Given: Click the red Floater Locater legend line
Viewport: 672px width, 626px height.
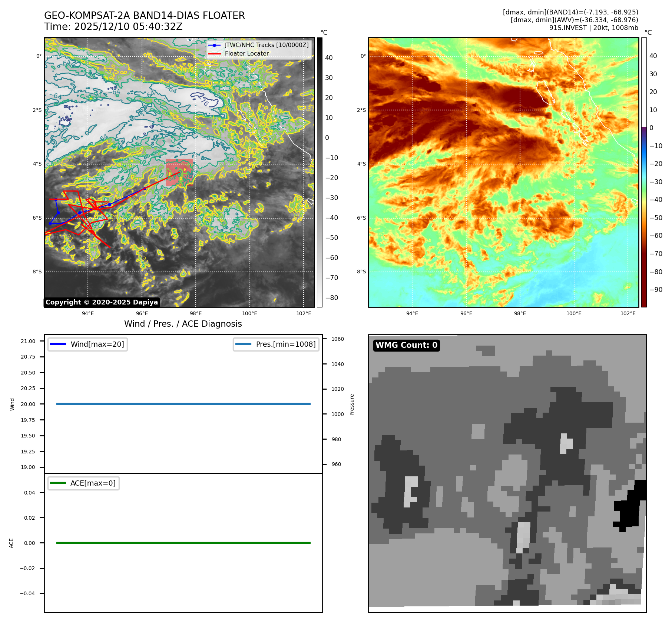Looking at the screenshot, I should 214,54.
